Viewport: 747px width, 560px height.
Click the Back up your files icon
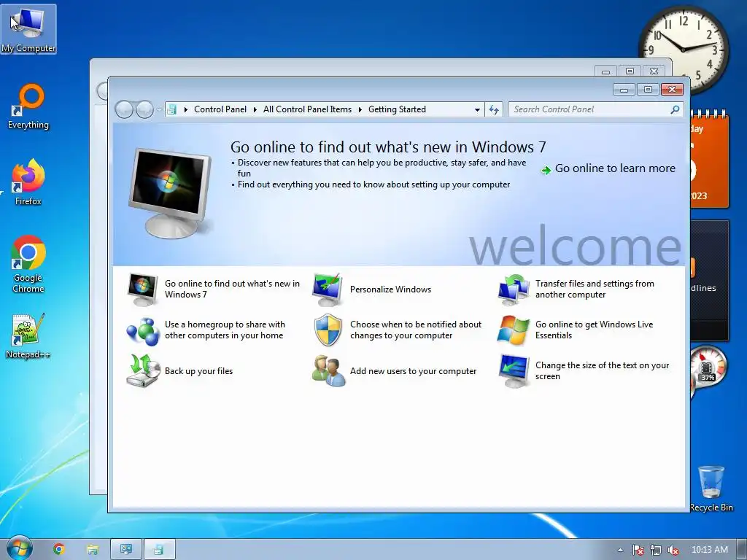pyautogui.click(x=142, y=371)
